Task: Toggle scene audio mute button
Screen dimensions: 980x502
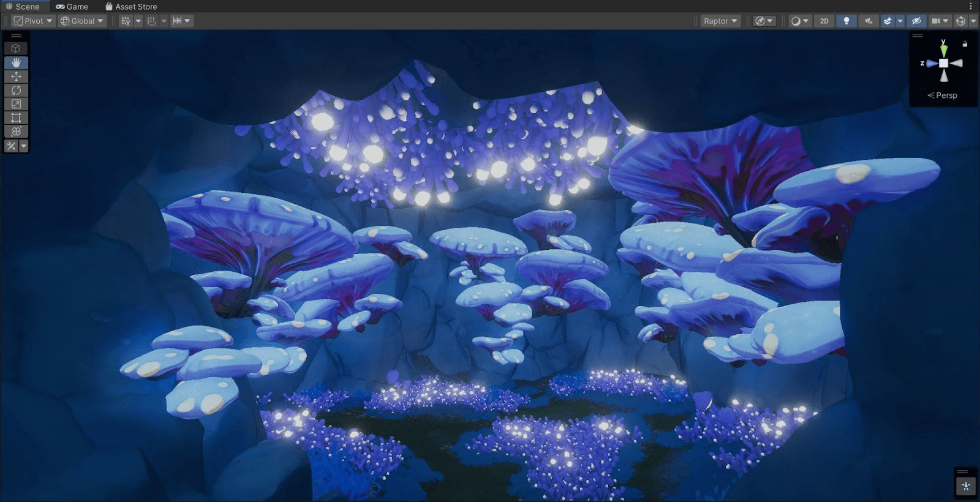Action: pos(869,21)
